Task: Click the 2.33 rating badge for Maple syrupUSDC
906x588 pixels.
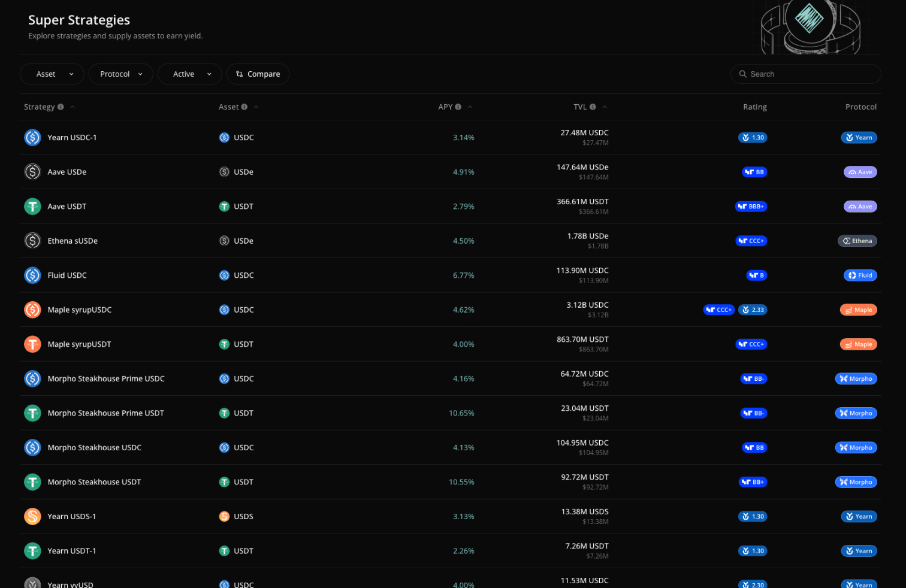Action: pos(753,310)
